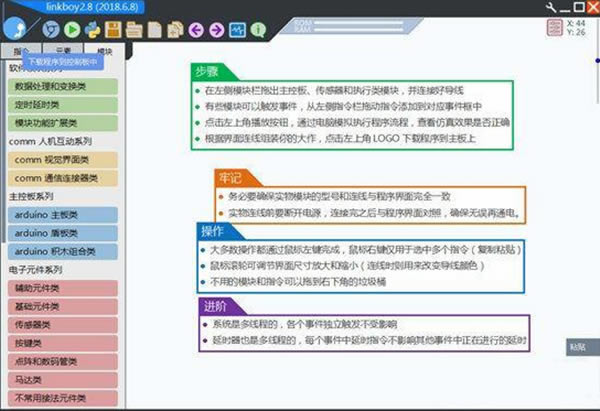Open the 点阵和数码管类 category
The image size is (600, 411).
click(62, 362)
